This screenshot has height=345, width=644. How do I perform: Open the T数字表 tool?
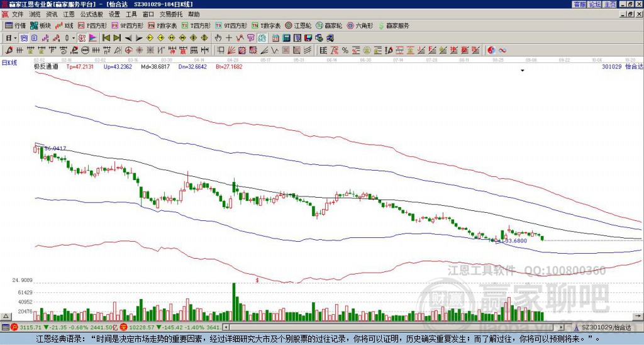tap(266, 25)
